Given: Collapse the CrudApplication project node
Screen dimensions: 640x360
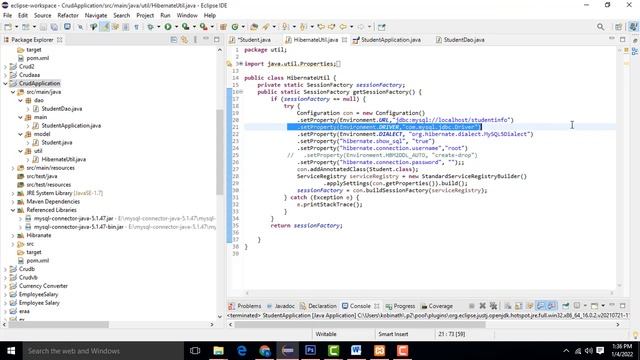Looking at the screenshot, I should pos(5,83).
